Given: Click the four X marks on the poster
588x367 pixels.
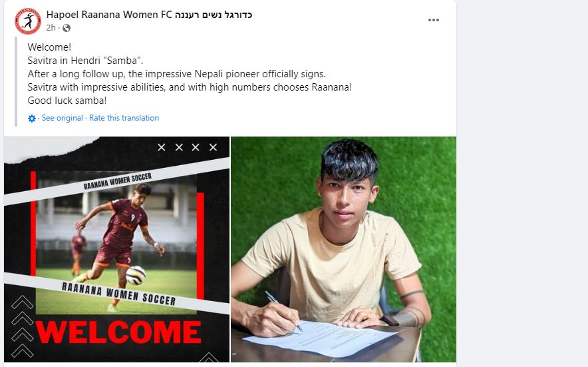Looking at the screenshot, I should point(187,147).
